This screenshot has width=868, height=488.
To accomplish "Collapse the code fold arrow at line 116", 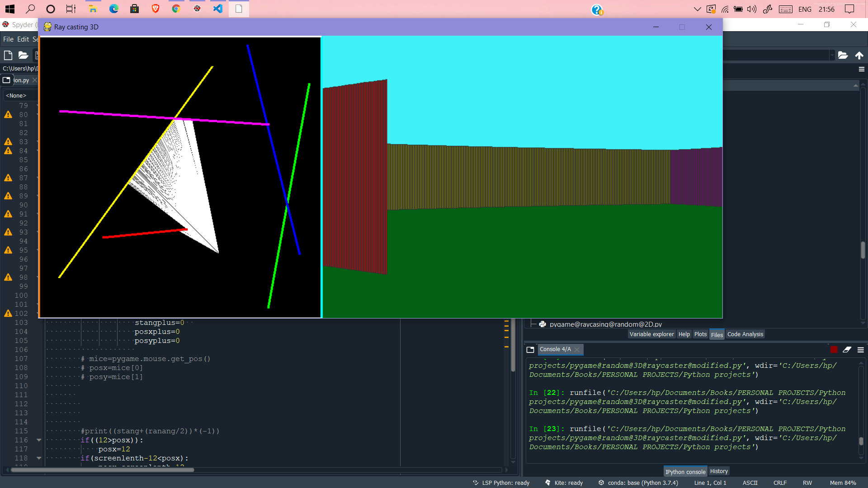I will pyautogui.click(x=39, y=440).
